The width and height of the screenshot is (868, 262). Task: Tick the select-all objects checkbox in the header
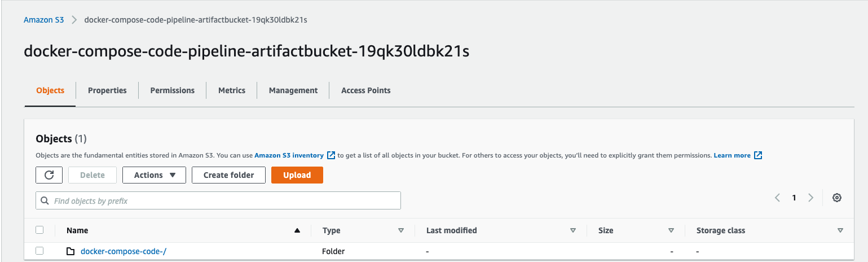pyautogui.click(x=39, y=230)
